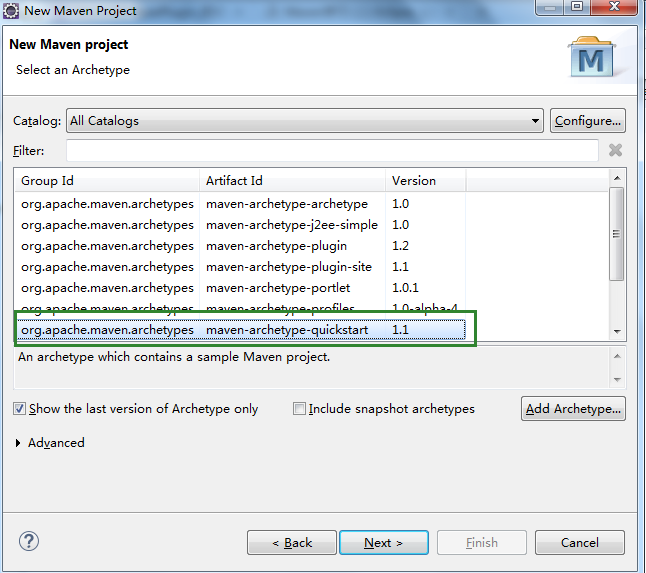Toggle Show the last version of Archetype only
The image size is (646, 573).
click(x=136, y=409)
